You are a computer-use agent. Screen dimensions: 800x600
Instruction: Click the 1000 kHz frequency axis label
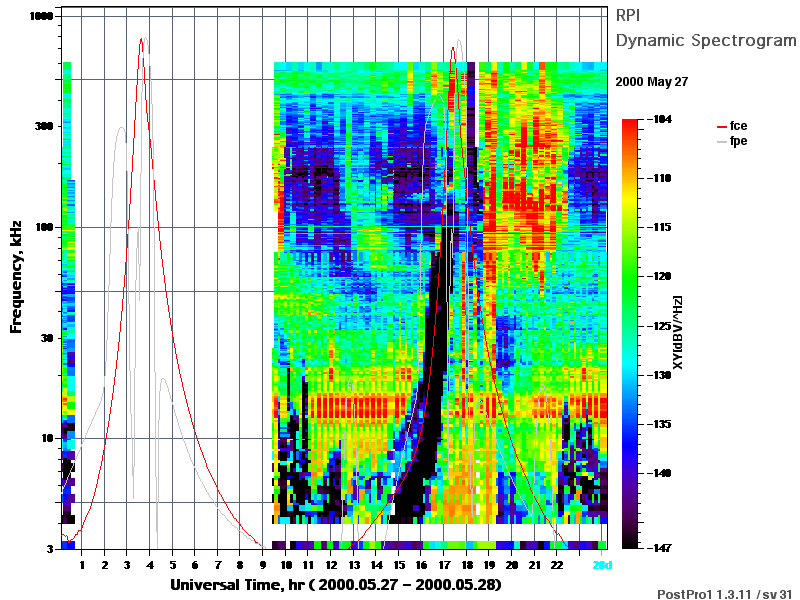click(x=41, y=16)
